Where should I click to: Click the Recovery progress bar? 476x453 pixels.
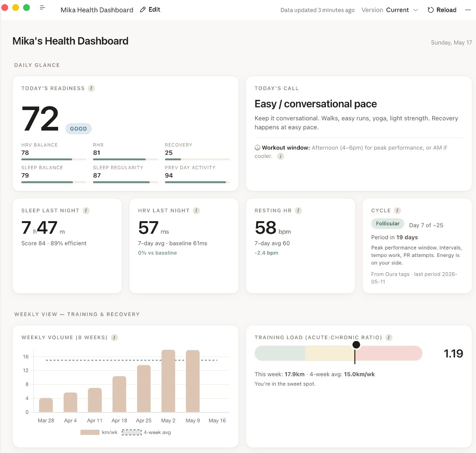point(197,159)
